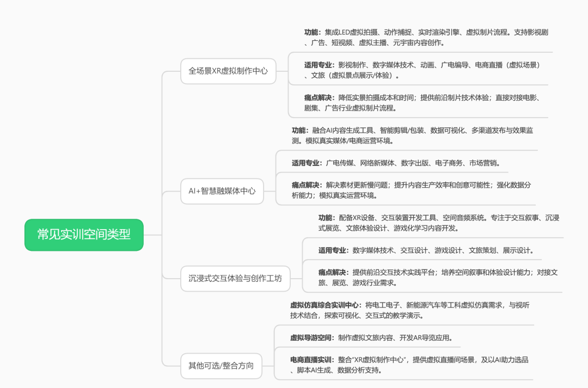Select the root node 常见实训空间类型
This screenshot has width=588, height=388.
(84, 235)
